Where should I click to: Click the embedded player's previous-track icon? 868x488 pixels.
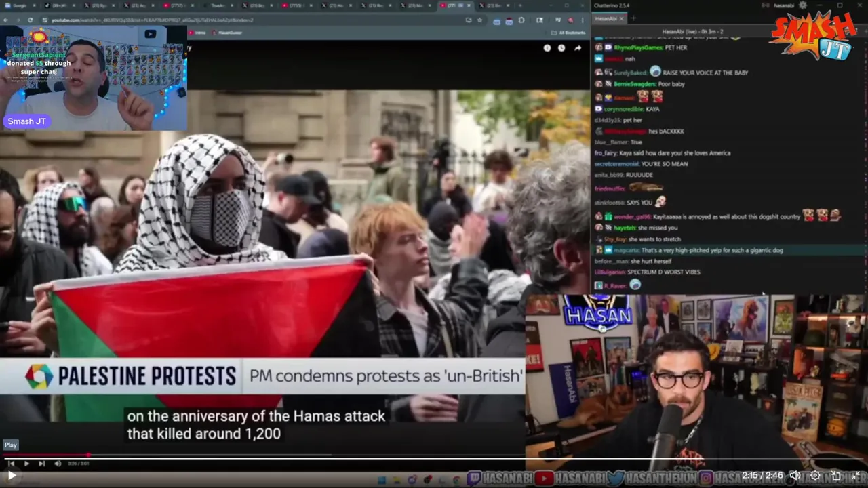[11, 464]
